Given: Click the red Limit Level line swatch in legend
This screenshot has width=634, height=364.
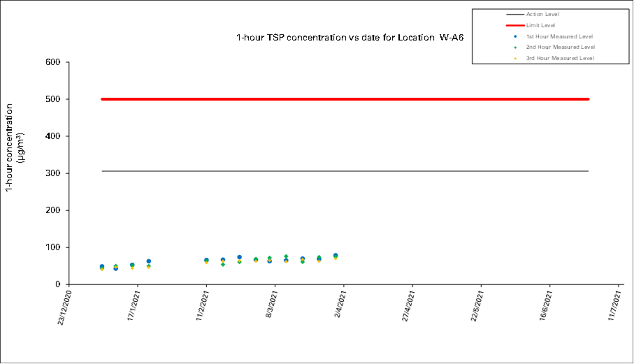Looking at the screenshot, I should pos(514,24).
